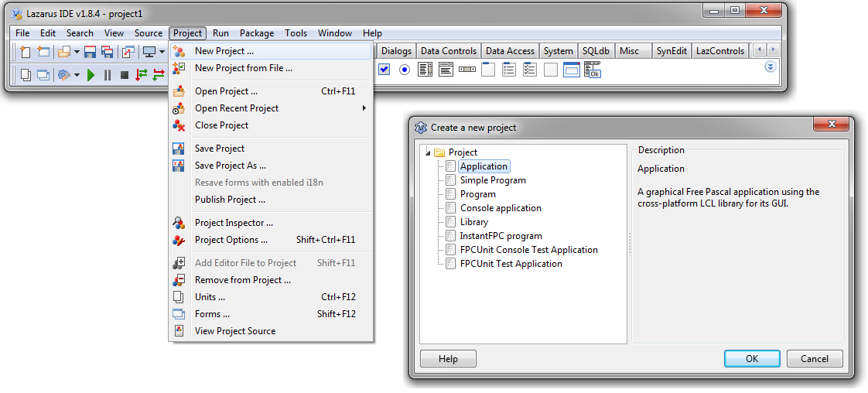
Task: Click Help in Create a new project
Action: [448, 359]
